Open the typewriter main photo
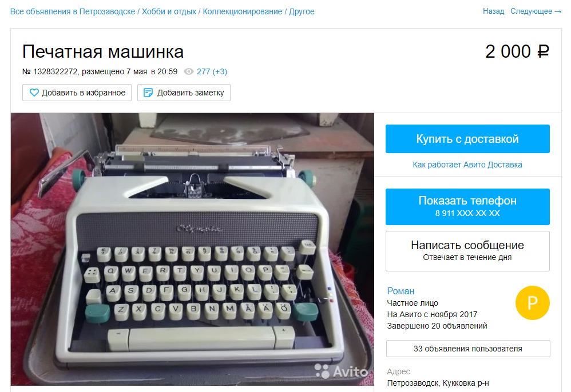The image size is (571, 392). (192, 249)
